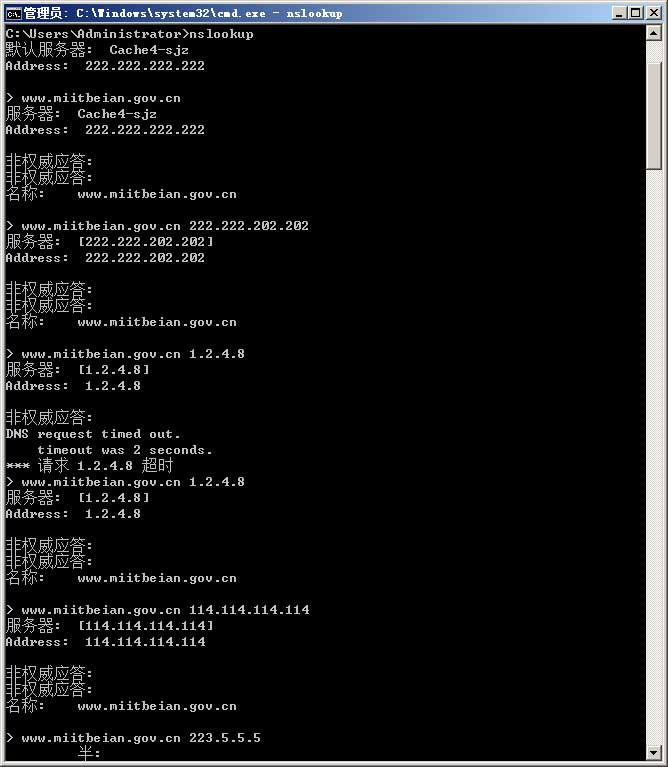Click the address line below 默认服务器
Screen dimensions: 668x767
[x=105, y=66]
